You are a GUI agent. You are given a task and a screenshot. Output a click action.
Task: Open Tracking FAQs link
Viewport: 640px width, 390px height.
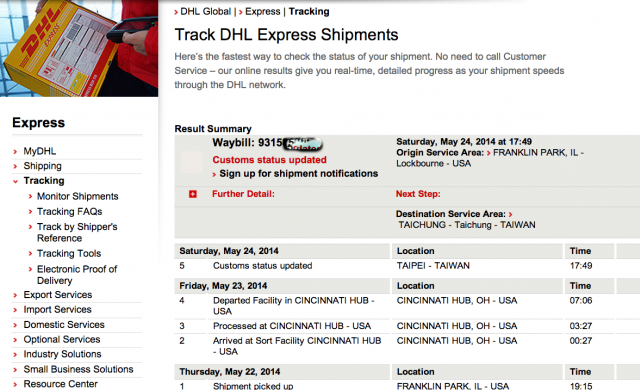[x=69, y=211]
